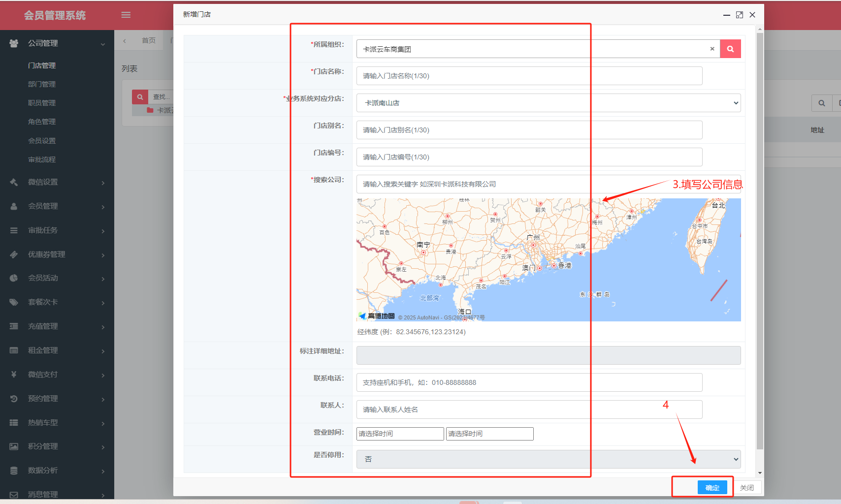Click the 关闭 button in dialog footer
841x504 pixels.
click(x=746, y=487)
